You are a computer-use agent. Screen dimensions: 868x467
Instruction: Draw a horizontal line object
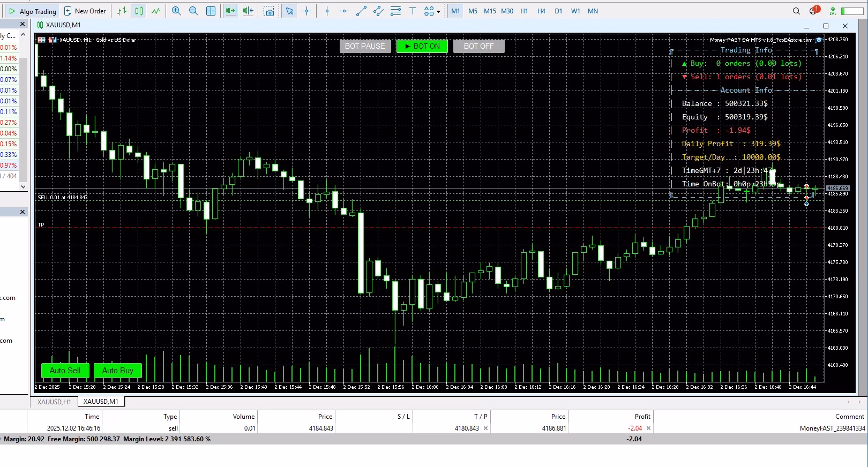(x=344, y=11)
